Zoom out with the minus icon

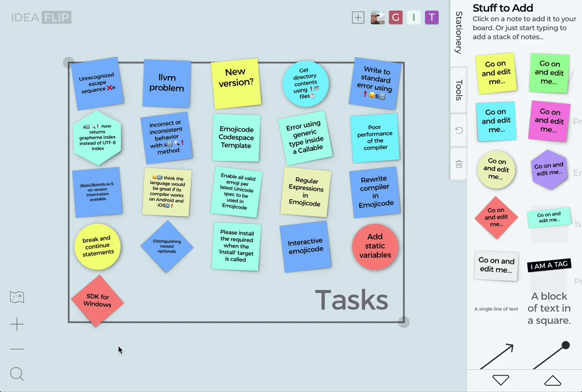[17, 349]
